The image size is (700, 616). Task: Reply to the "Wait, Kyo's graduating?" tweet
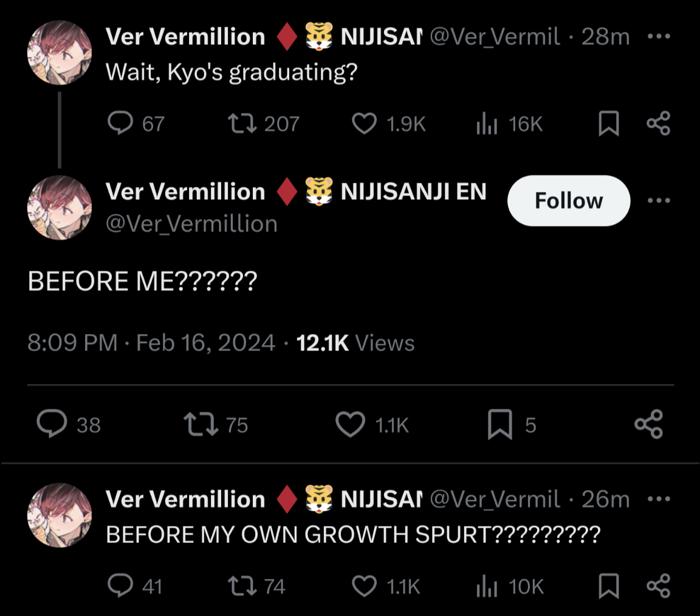click(x=120, y=124)
